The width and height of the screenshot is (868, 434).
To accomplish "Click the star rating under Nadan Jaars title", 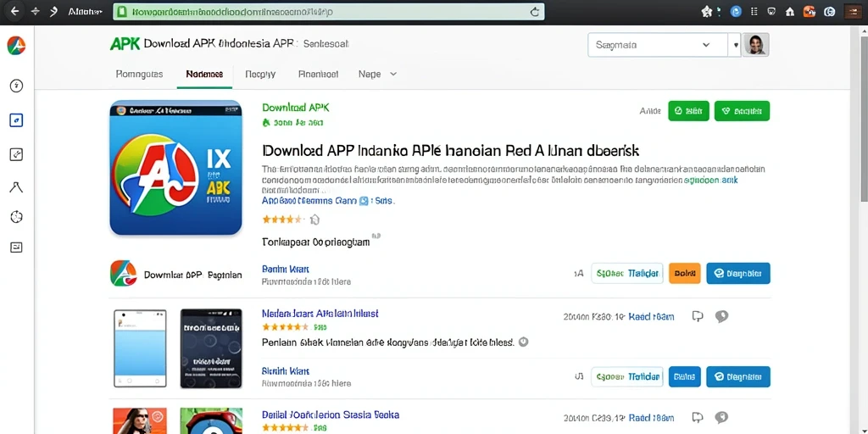I will coord(286,326).
